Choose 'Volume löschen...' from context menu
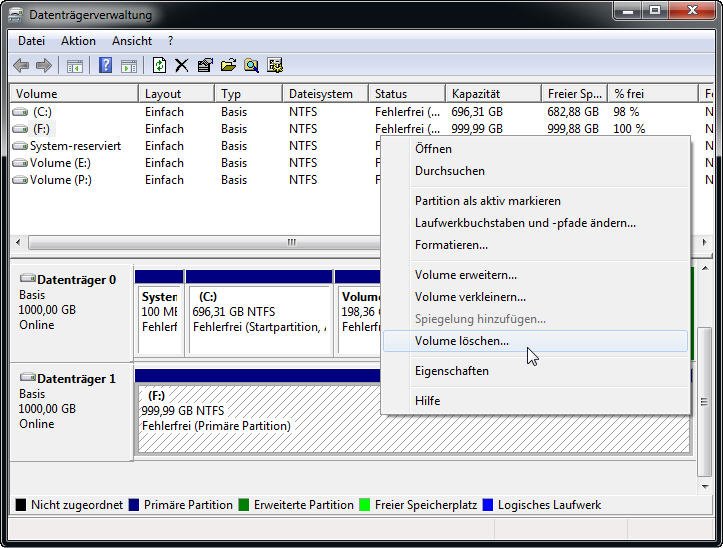 coord(462,341)
